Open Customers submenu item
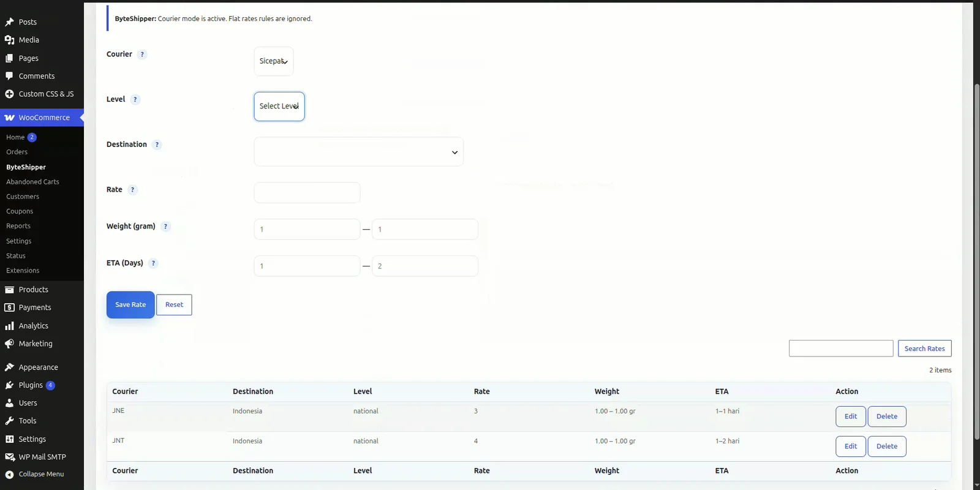Viewport: 980px width, 490px height. 23,197
